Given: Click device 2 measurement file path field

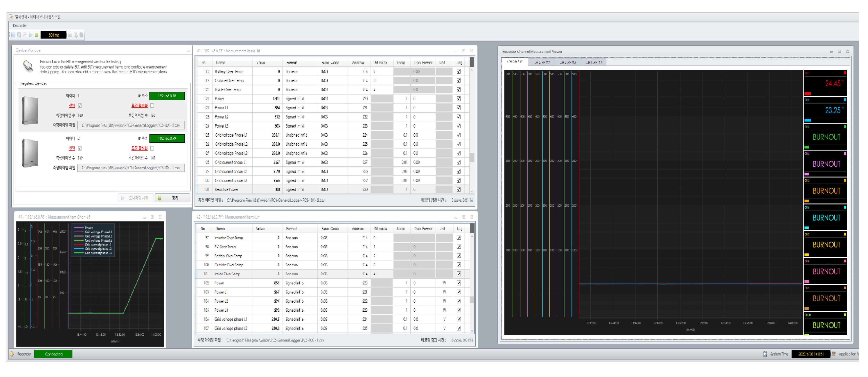Looking at the screenshot, I should (x=131, y=168).
